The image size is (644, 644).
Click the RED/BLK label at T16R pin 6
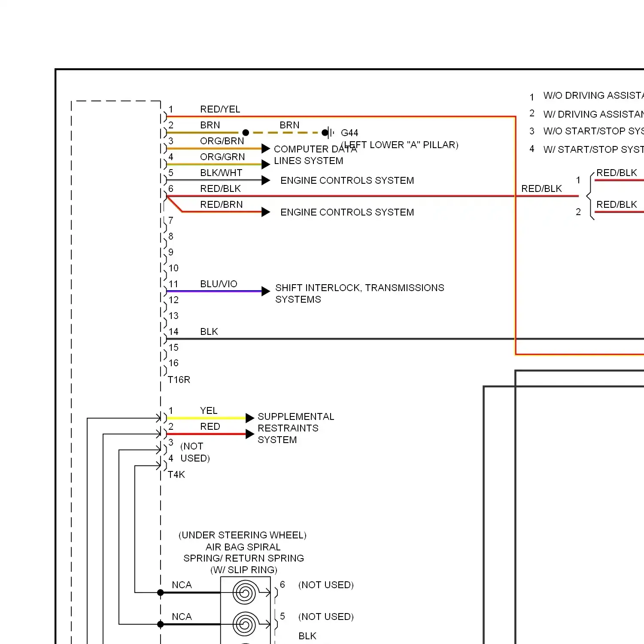click(220, 188)
